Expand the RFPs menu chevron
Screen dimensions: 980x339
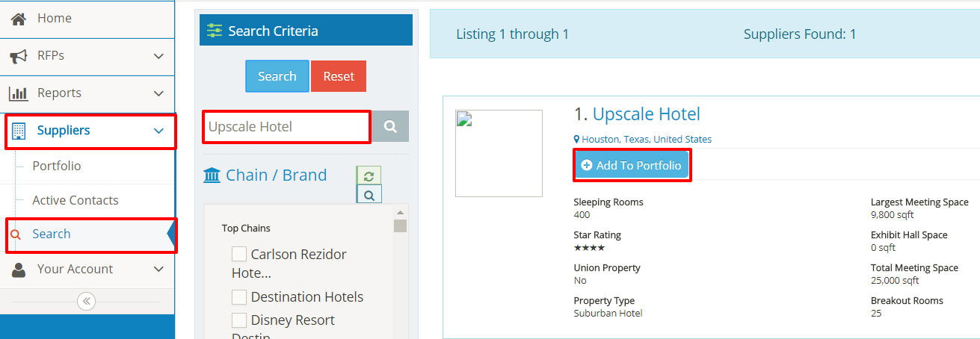pyautogui.click(x=158, y=56)
